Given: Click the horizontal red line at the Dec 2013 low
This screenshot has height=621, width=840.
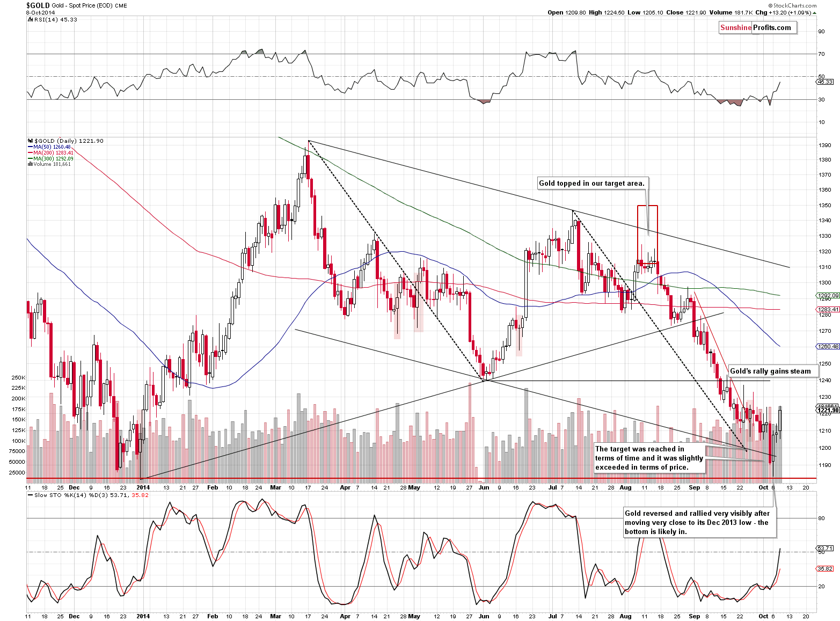Looking at the screenshot, I should 421,478.
